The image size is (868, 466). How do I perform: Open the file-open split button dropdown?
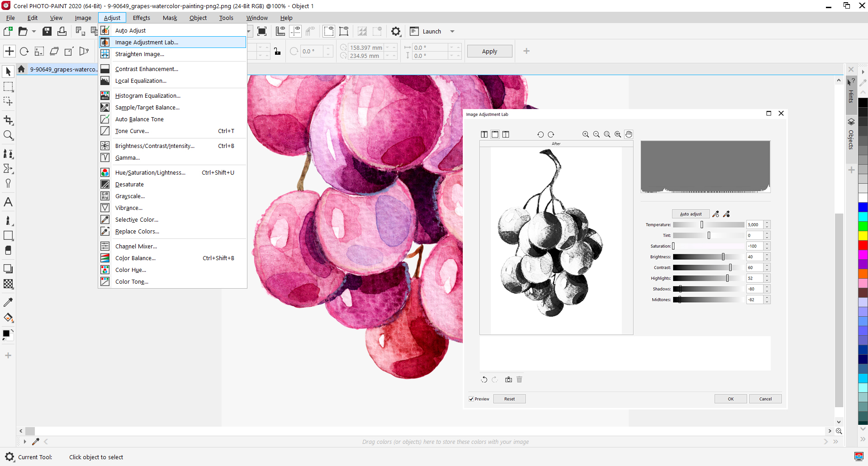pyautogui.click(x=33, y=31)
